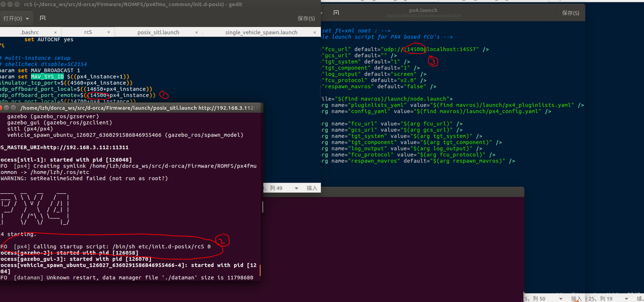644x302 pixels.
Task: Open the 列 49 tab-width dropdown arrow
Action: (296, 188)
